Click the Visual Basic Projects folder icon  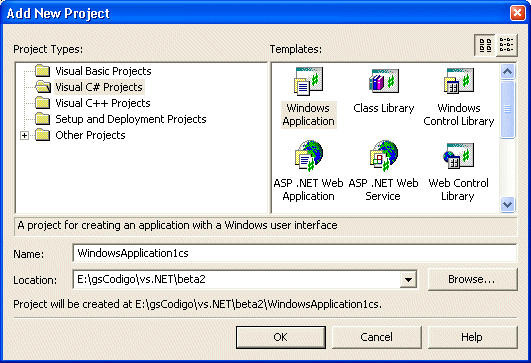(43, 71)
